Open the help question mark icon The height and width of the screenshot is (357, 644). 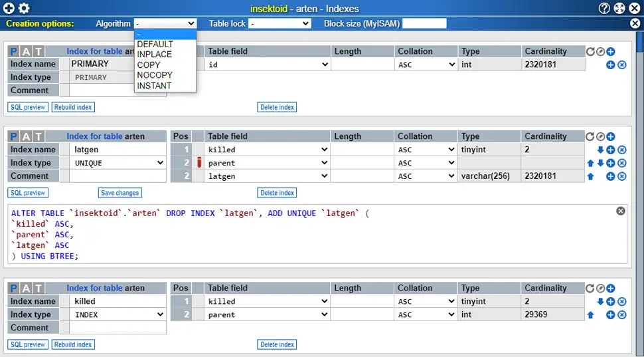pos(604,8)
